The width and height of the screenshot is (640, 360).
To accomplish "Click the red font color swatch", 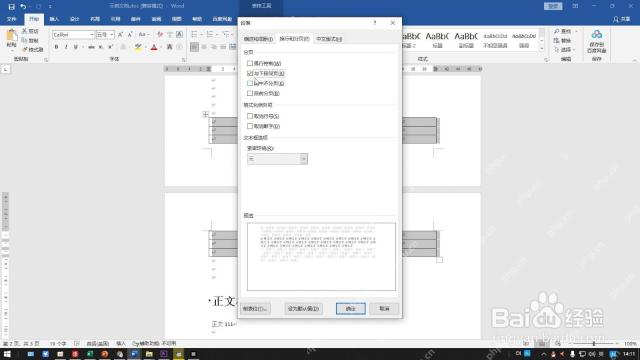I will 154,47.
